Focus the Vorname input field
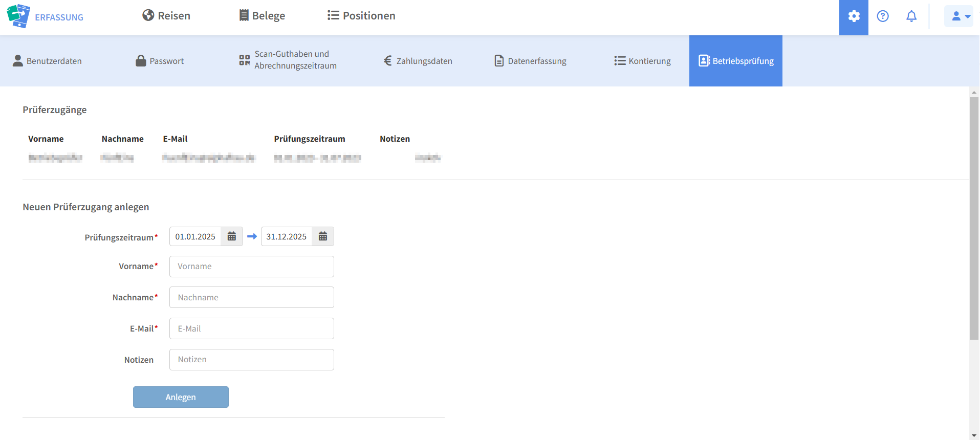This screenshot has width=980, height=440. pos(251,267)
